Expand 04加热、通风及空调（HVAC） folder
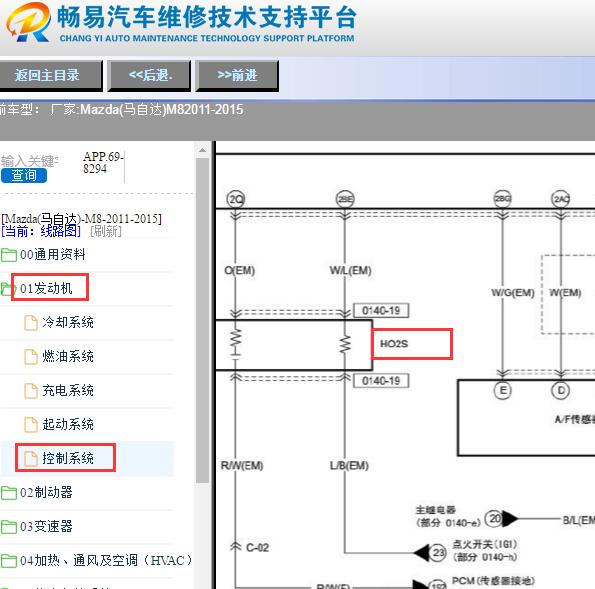 pos(106,560)
